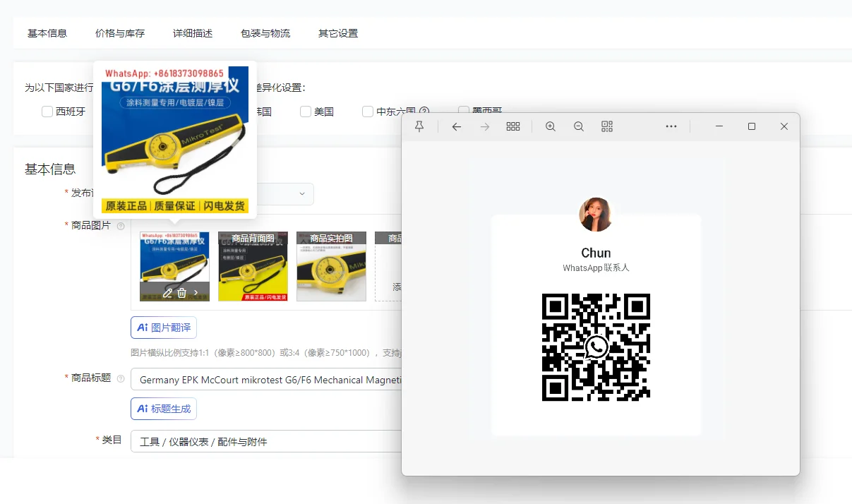Expand the 发布 dropdown selector
This screenshot has width=852, height=504.
pos(301,193)
